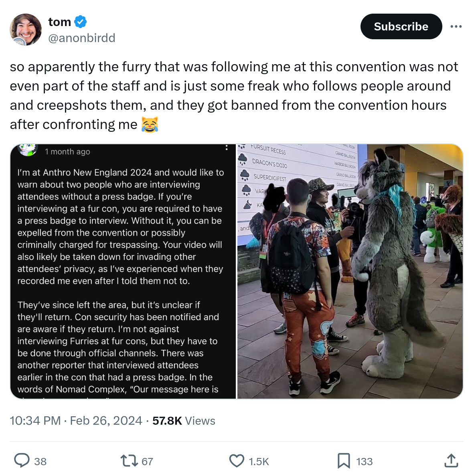This screenshot has width=474, height=476.
Task: Open the three-dot more options menu
Action: tap(456, 26)
